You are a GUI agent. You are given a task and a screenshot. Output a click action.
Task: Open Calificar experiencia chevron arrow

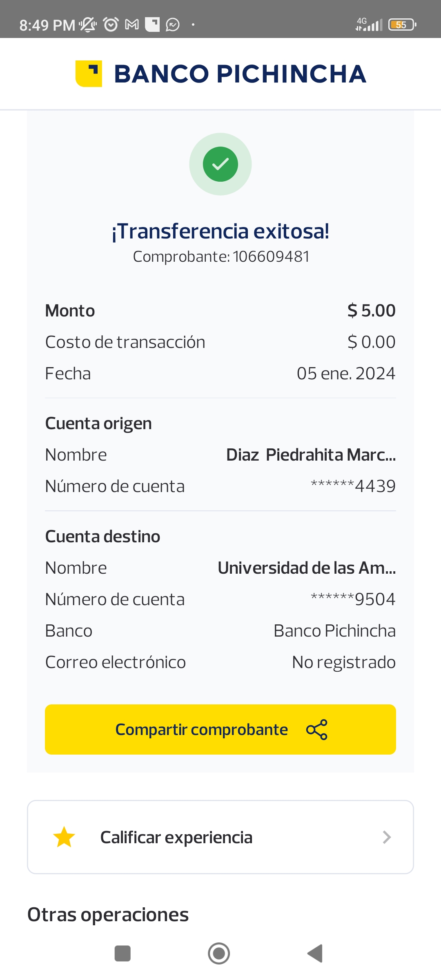tap(387, 837)
